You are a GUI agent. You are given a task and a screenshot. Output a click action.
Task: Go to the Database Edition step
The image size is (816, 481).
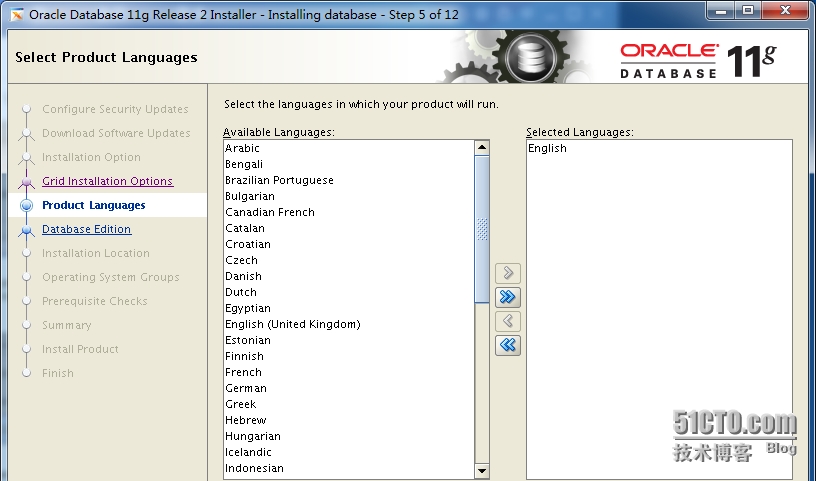click(x=86, y=229)
